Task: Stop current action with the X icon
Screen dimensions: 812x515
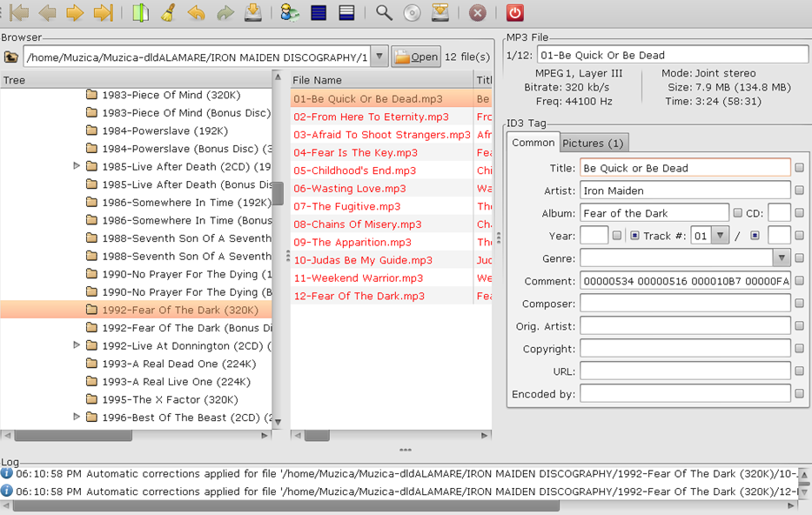Action: tap(478, 12)
